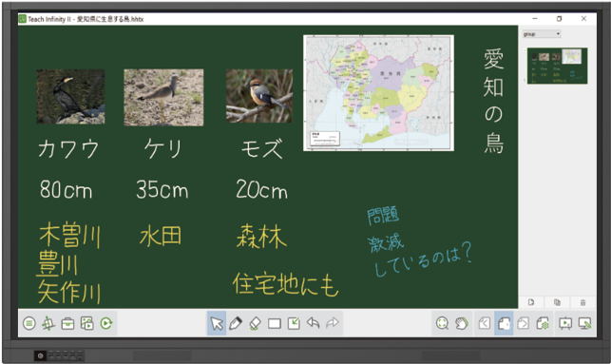Click the lapwing bird photo
The image size is (611, 364).
163,98
